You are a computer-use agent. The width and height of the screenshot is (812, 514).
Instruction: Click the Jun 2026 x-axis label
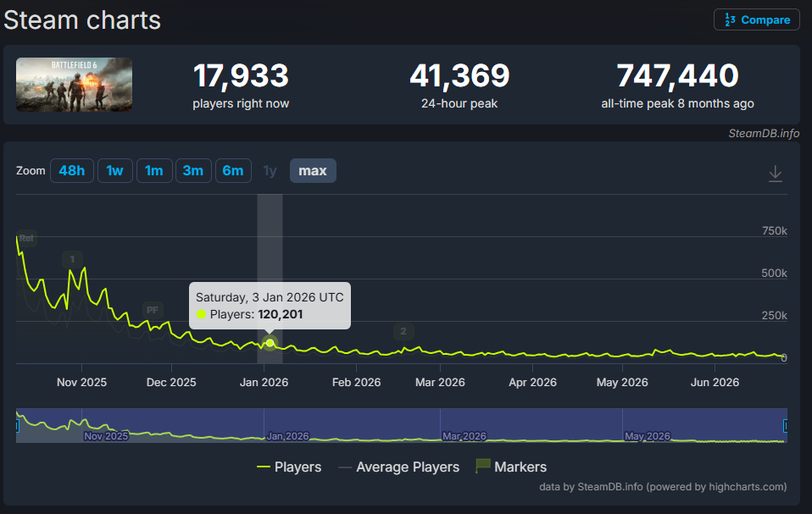(715, 382)
